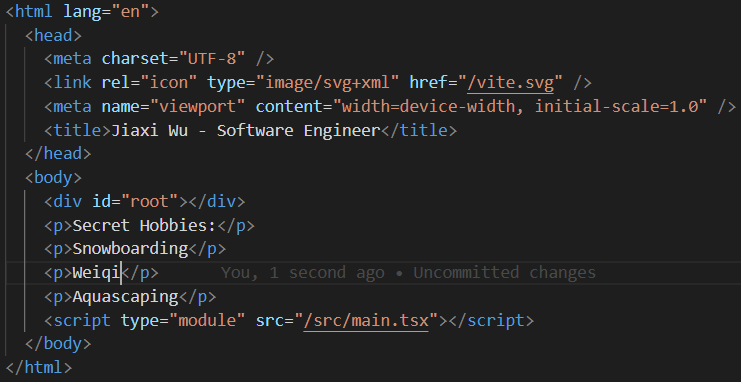The height and width of the screenshot is (382, 741).
Task: Click the closing </script> tag
Action: click(x=491, y=321)
